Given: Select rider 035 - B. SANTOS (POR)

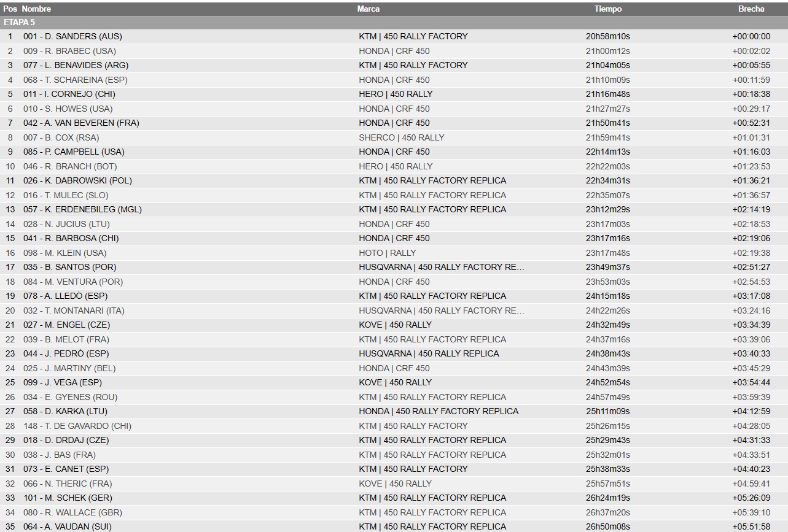Looking at the screenshot, I should 69,267.
